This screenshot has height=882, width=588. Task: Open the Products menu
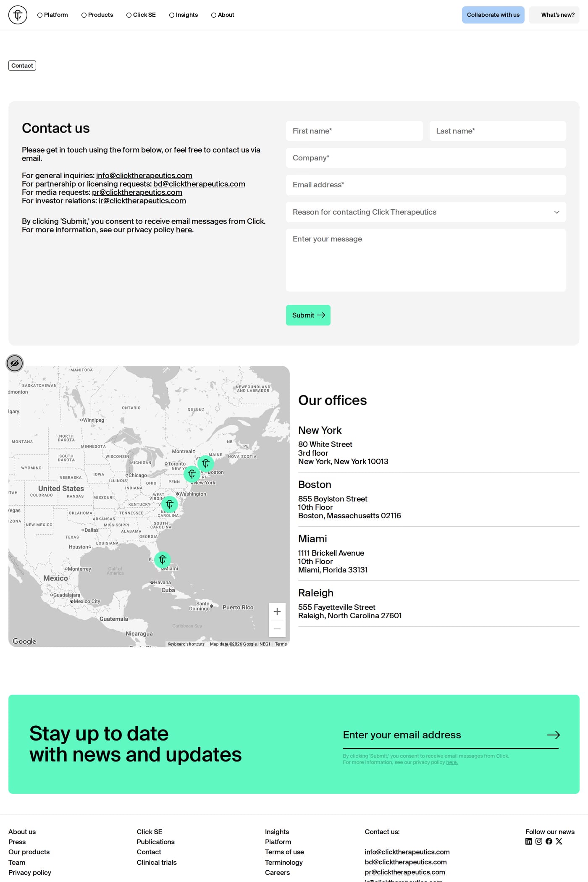(97, 15)
